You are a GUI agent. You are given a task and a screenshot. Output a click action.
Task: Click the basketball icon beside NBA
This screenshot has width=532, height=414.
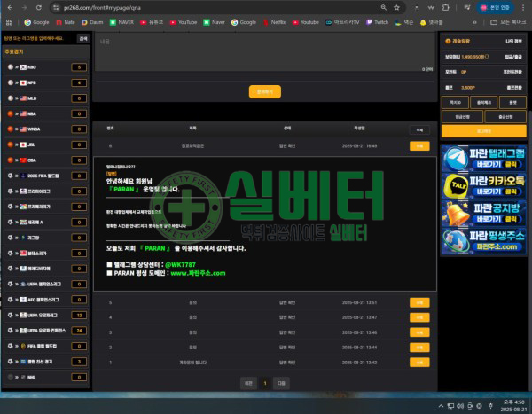point(11,113)
